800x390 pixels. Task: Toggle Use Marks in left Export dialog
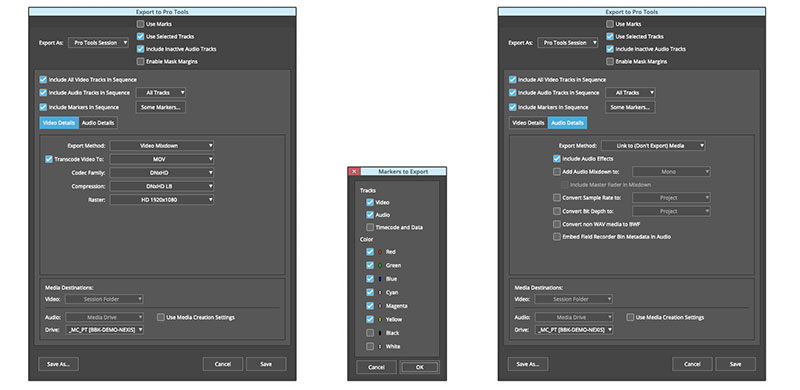(x=140, y=24)
